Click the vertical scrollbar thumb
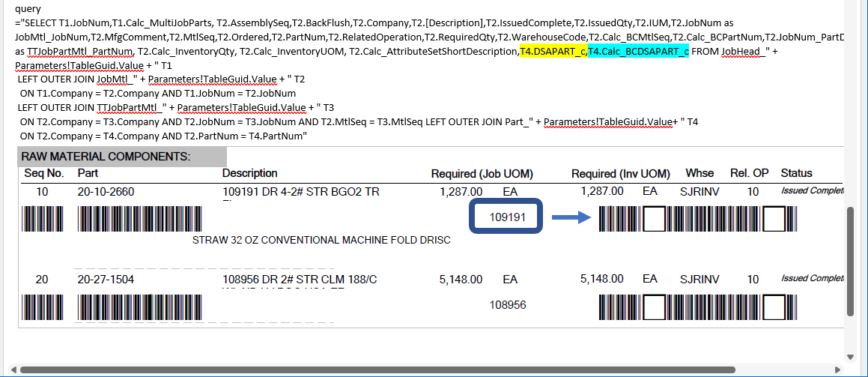This screenshot has height=377, width=868. [x=850, y=262]
